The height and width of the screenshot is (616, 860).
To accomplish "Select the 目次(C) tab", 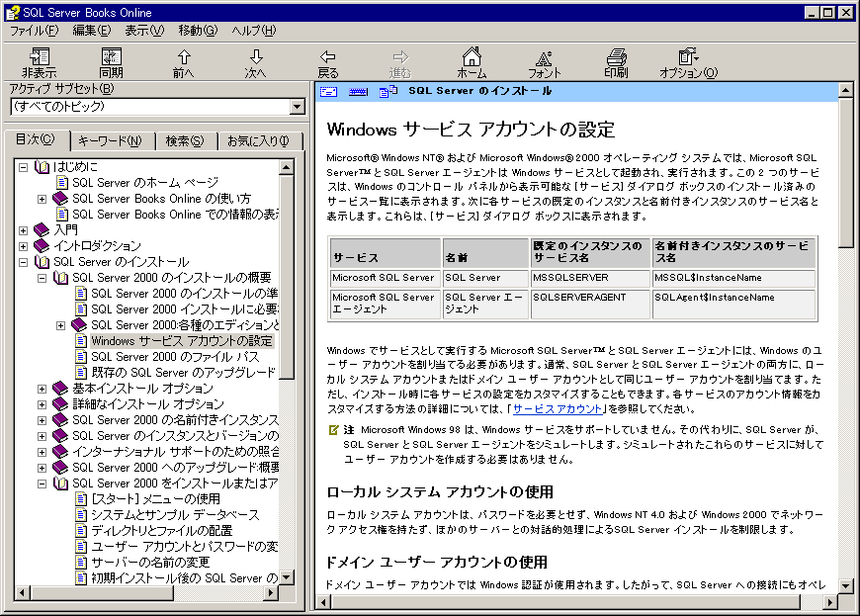I will click(x=36, y=139).
